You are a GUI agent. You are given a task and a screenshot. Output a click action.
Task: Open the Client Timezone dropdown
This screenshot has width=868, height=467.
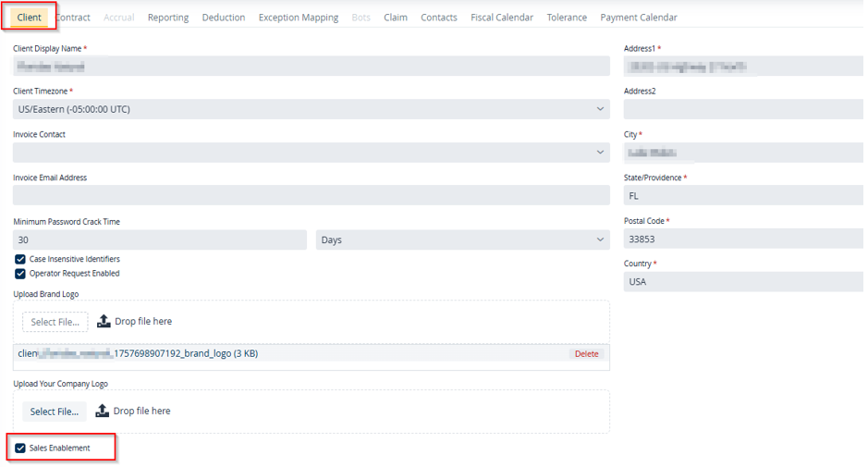[311, 109]
